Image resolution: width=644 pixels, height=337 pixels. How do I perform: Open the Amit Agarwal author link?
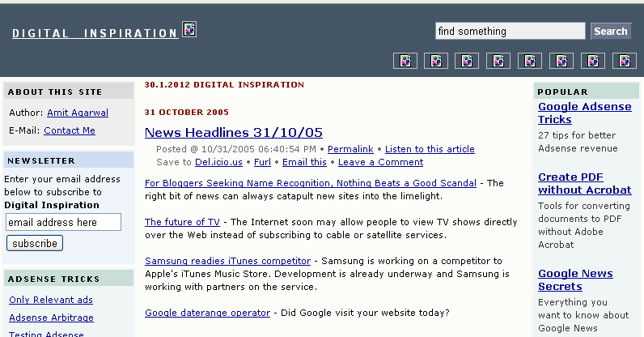[x=78, y=113]
